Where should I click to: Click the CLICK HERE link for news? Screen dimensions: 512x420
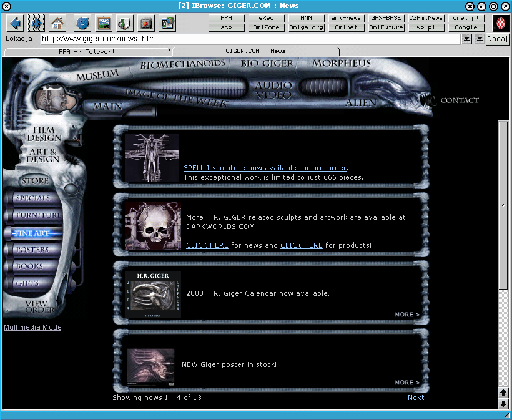207,245
